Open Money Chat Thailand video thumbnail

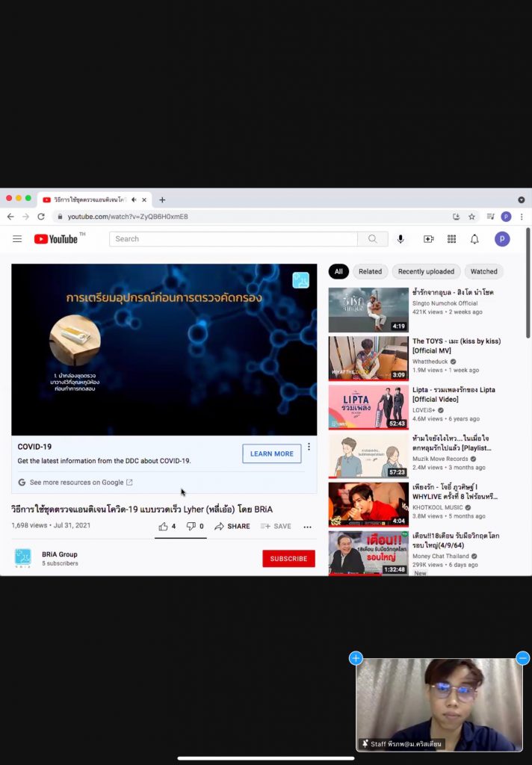point(368,554)
